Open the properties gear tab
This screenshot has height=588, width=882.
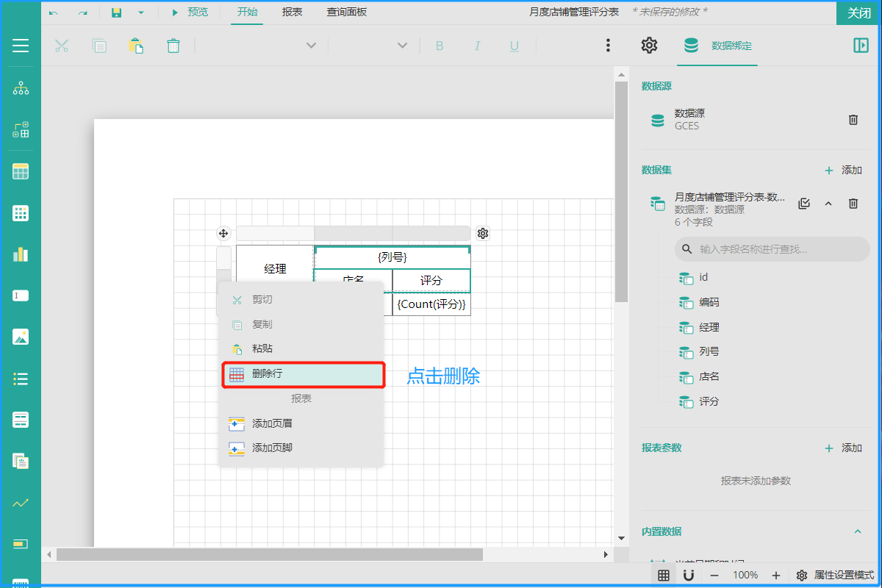(649, 46)
